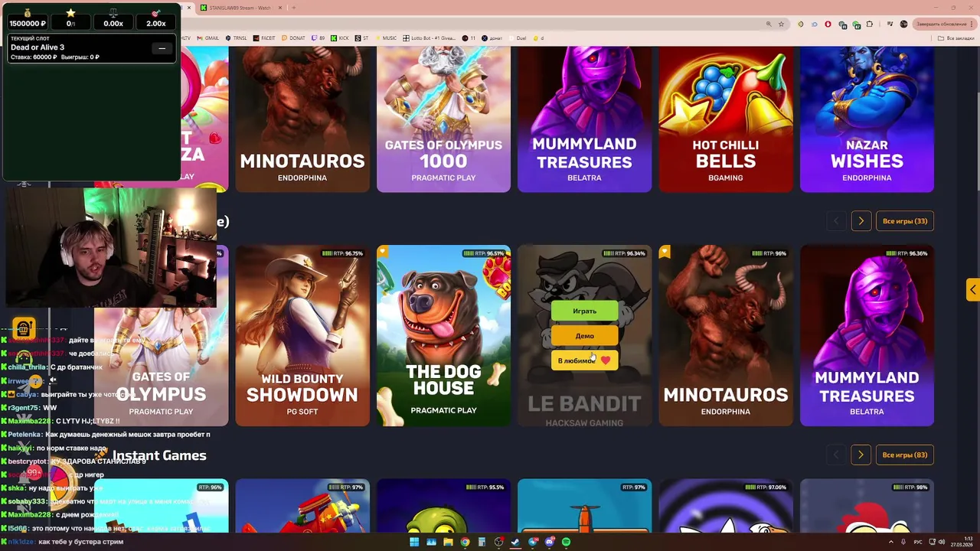
Task: Click the Chrome update button
Action: tap(946, 24)
